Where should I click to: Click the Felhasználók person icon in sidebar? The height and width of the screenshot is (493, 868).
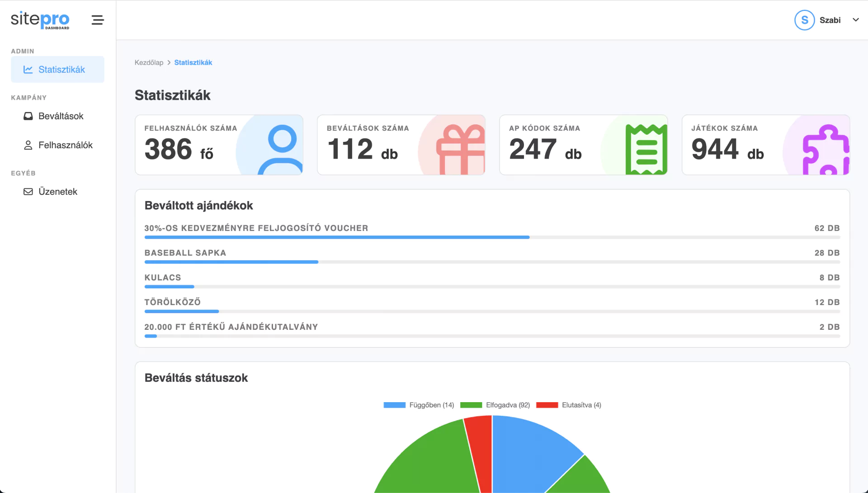tap(28, 145)
